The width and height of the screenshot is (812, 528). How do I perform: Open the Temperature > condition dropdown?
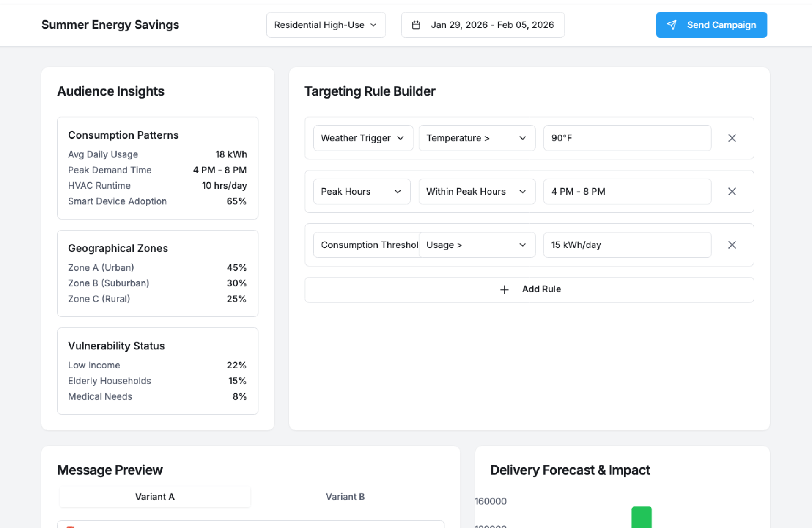coord(477,138)
